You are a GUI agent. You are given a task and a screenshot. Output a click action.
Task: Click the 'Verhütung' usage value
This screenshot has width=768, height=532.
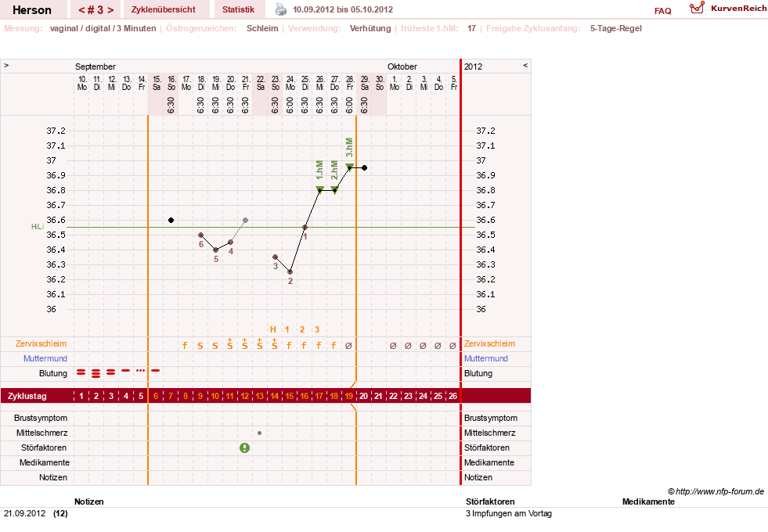(370, 28)
